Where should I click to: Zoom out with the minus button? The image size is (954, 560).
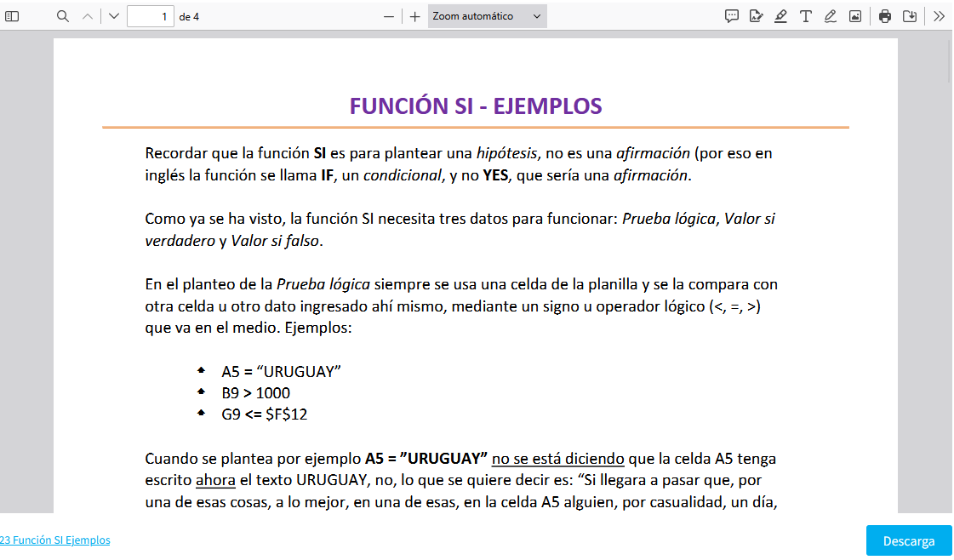[389, 16]
